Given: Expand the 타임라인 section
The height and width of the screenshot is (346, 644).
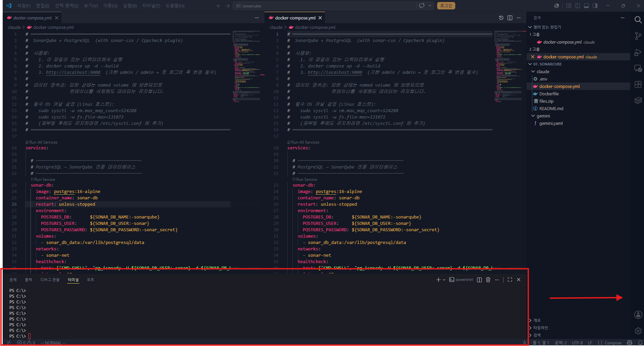Looking at the screenshot, I should click(x=540, y=328).
